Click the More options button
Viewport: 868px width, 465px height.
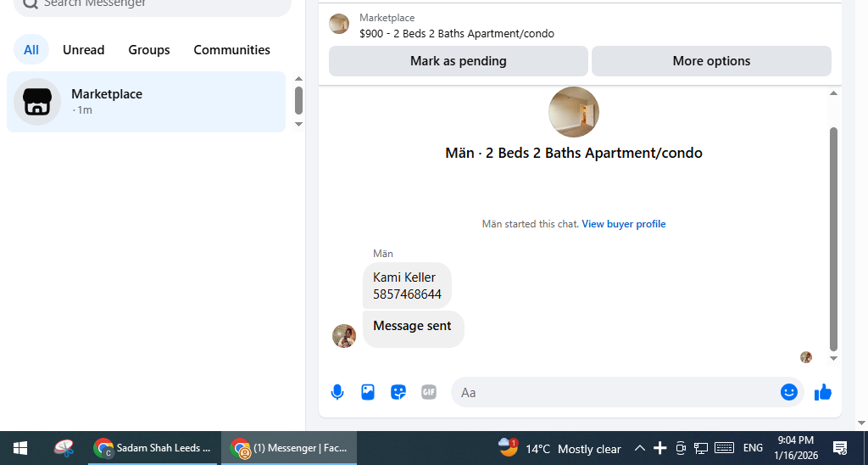[711, 61]
